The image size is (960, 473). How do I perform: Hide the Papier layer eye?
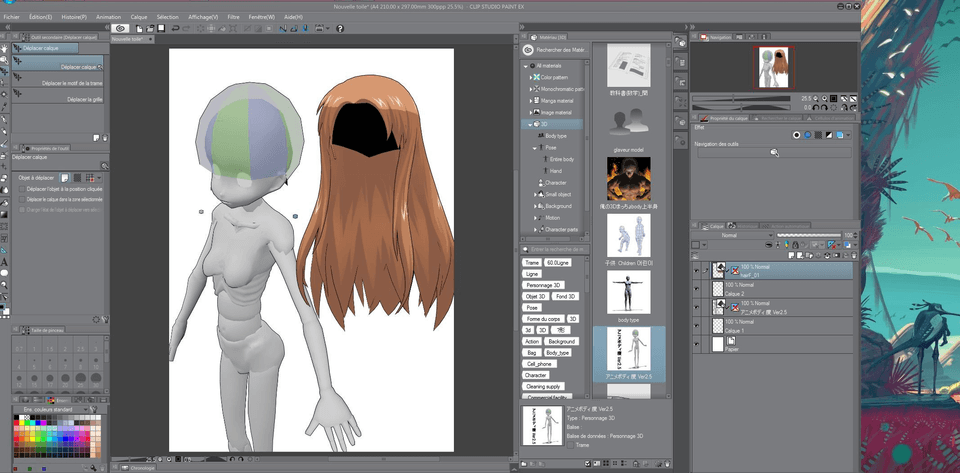(x=696, y=345)
